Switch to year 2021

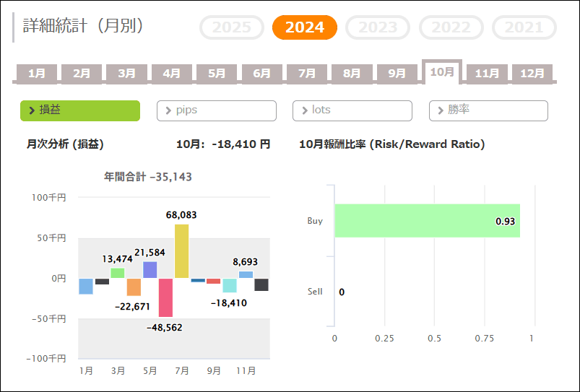click(524, 27)
